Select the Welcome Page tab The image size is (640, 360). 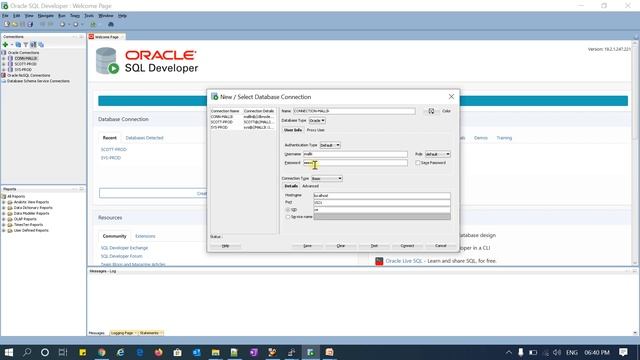107,37
